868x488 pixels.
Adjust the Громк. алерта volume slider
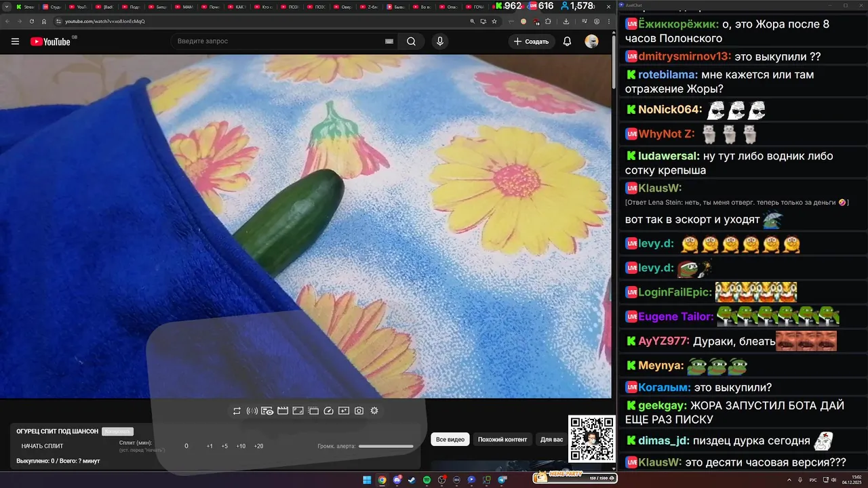click(x=386, y=446)
